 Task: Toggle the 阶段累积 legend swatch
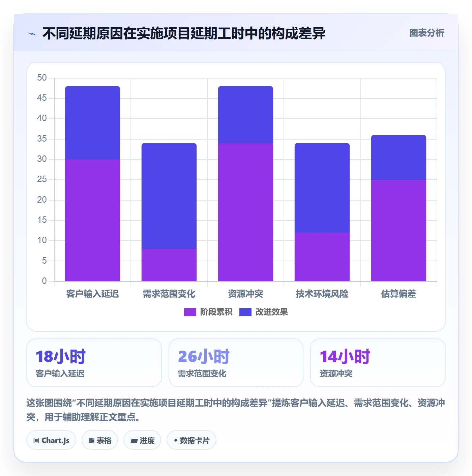pos(190,312)
